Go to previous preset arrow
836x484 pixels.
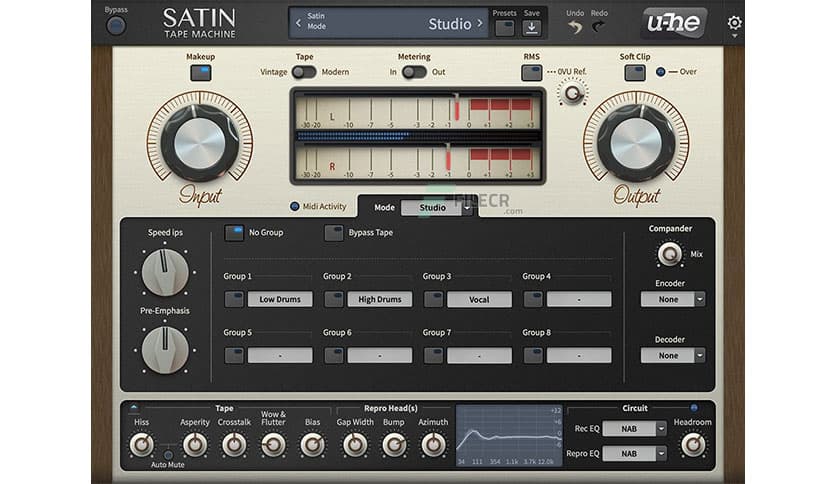click(x=299, y=23)
